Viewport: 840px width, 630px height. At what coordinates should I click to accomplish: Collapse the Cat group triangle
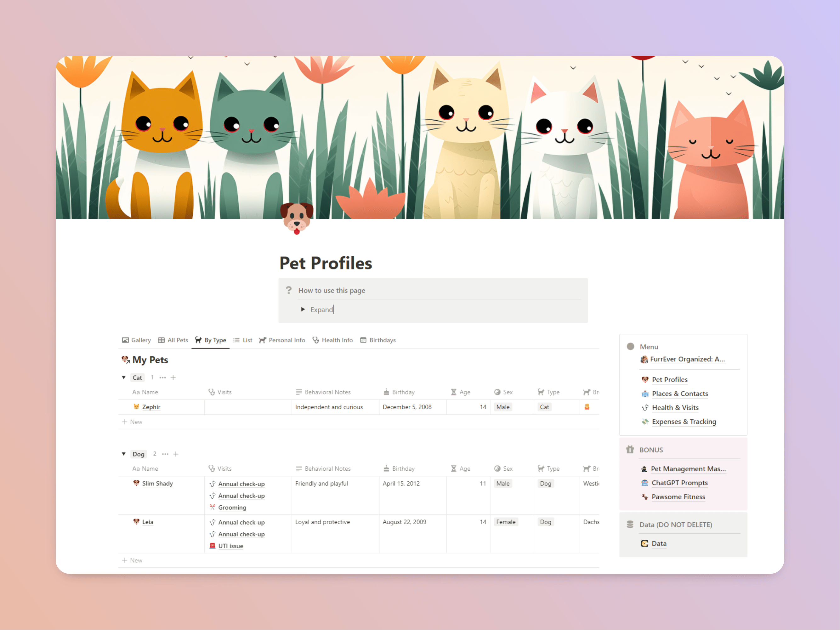click(x=124, y=377)
